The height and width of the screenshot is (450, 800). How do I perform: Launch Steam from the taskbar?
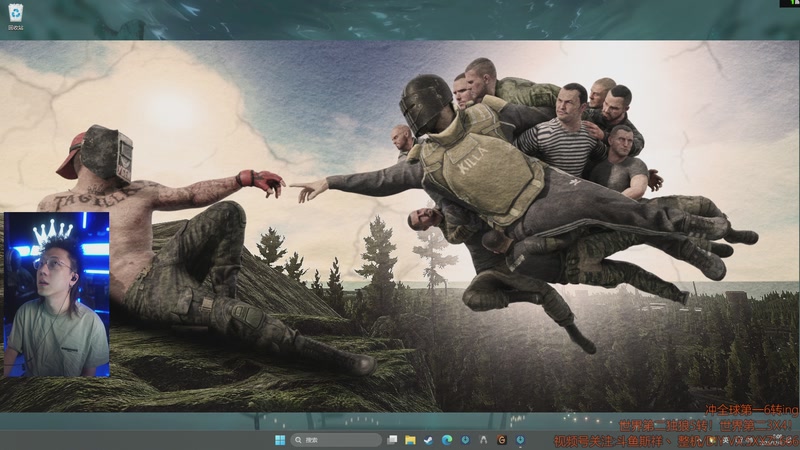[x=429, y=440]
